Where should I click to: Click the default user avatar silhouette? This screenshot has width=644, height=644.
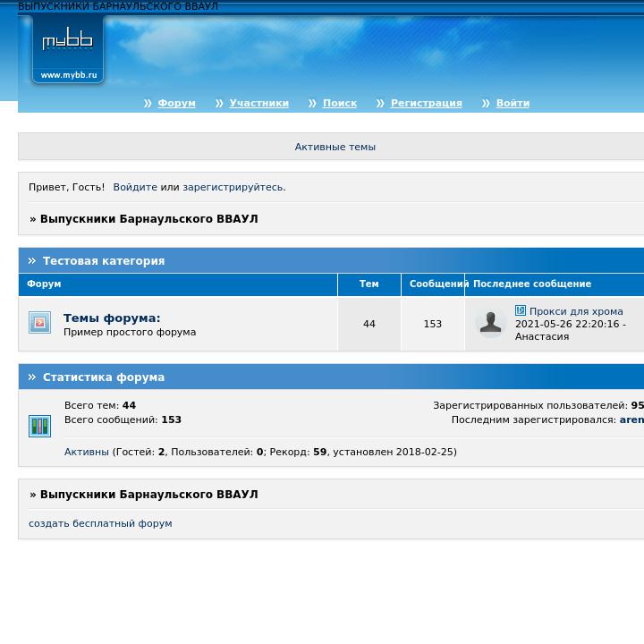tap(490, 322)
